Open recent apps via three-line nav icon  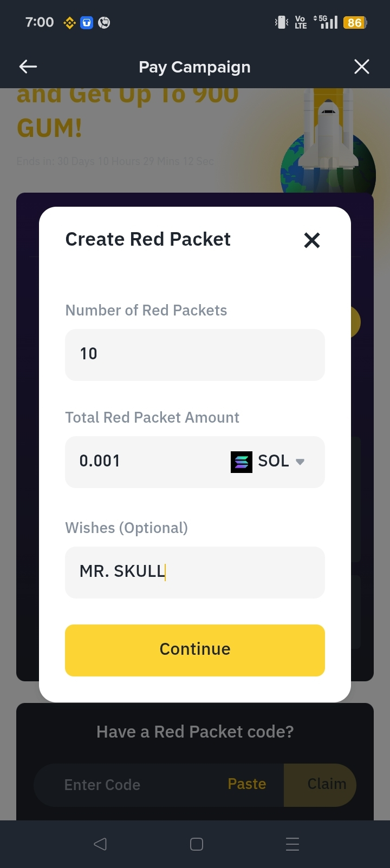coord(292,844)
